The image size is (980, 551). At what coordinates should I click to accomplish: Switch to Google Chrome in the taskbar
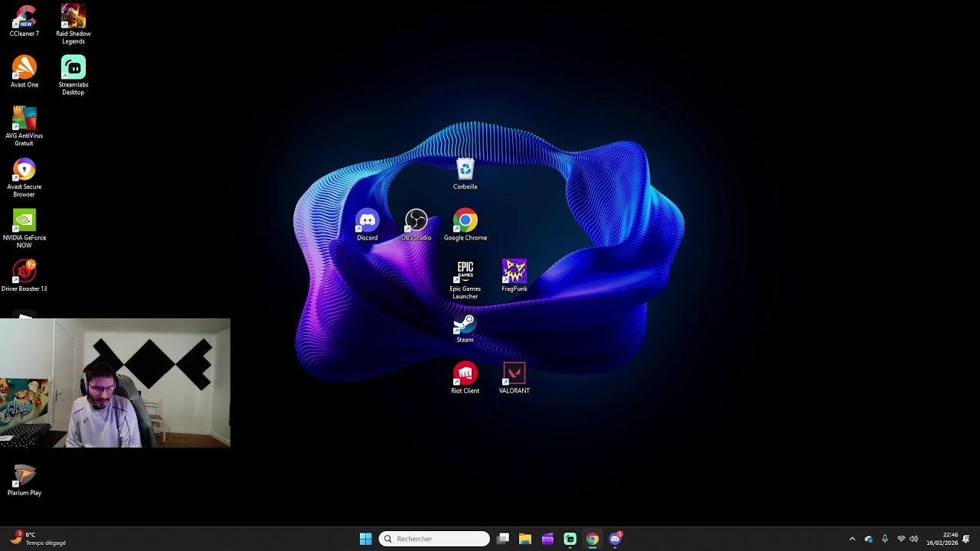pos(593,539)
